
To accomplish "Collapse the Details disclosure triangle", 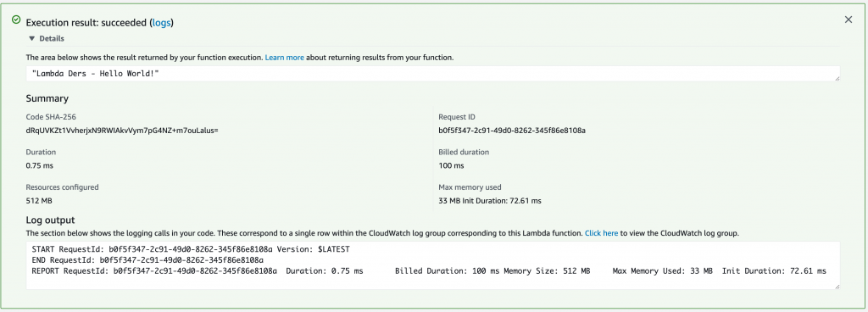I will (31, 39).
